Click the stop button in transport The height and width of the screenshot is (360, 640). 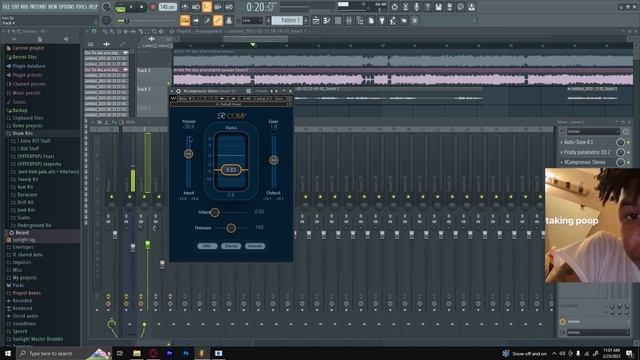pyautogui.click(x=141, y=7)
